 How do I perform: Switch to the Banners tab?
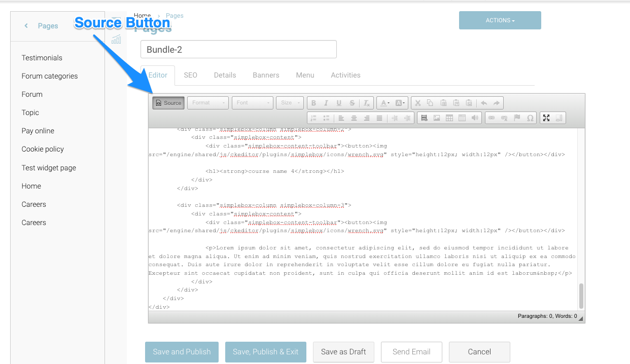(266, 75)
